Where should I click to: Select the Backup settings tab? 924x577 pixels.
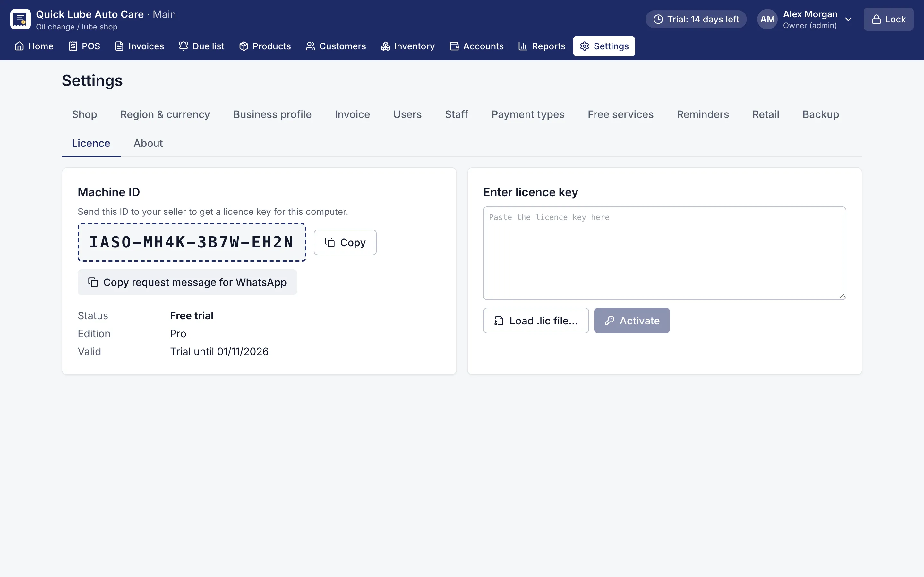point(820,114)
